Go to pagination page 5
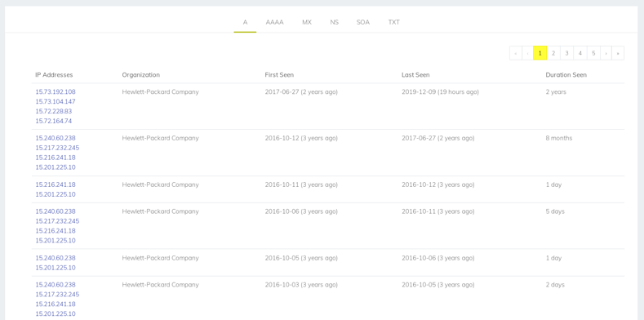The width and height of the screenshot is (644, 320). 593,53
